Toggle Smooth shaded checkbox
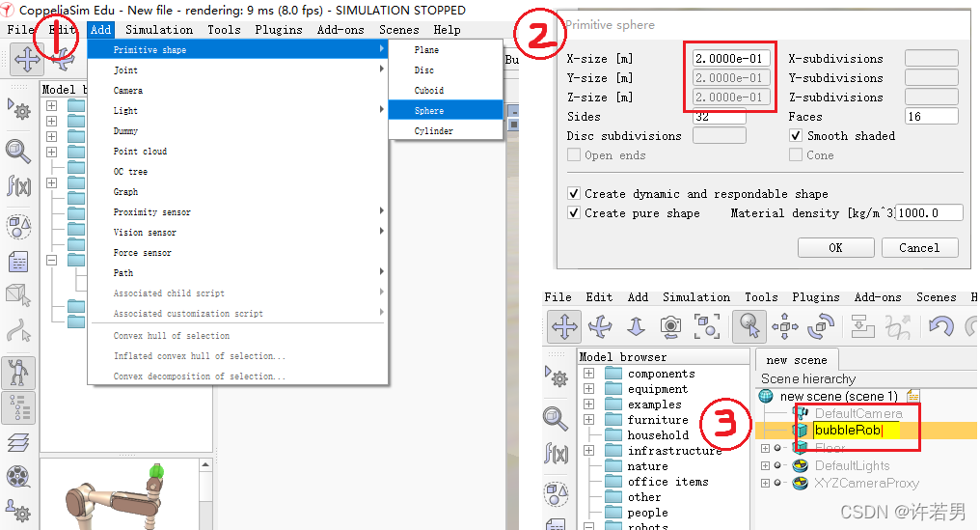This screenshot has width=980, height=530. pos(796,136)
